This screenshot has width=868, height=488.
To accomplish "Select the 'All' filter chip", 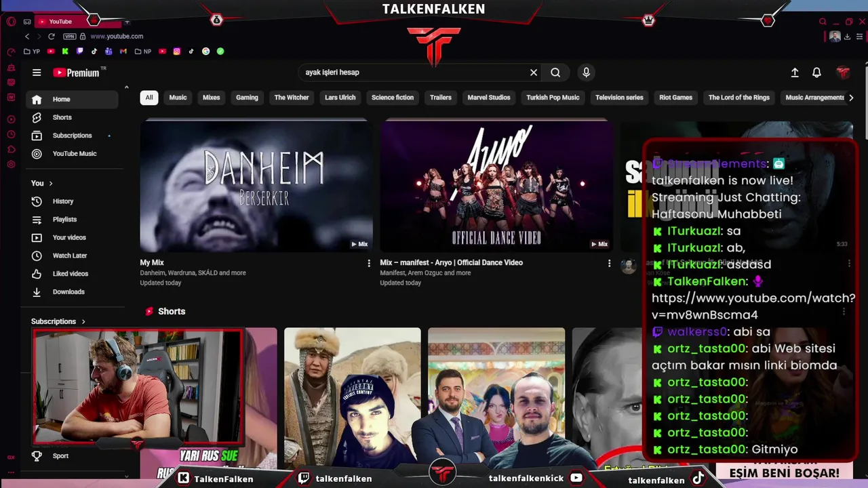I will click(149, 98).
